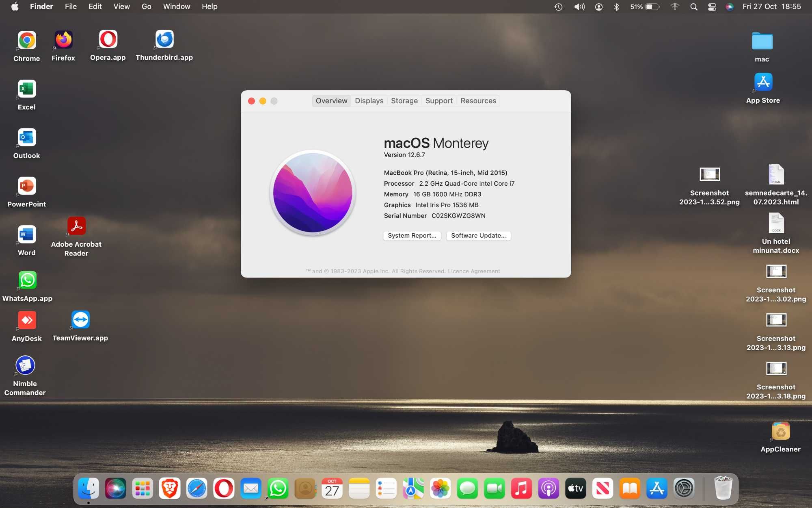Open News from the Dock
The width and height of the screenshot is (812, 508).
[x=603, y=488]
